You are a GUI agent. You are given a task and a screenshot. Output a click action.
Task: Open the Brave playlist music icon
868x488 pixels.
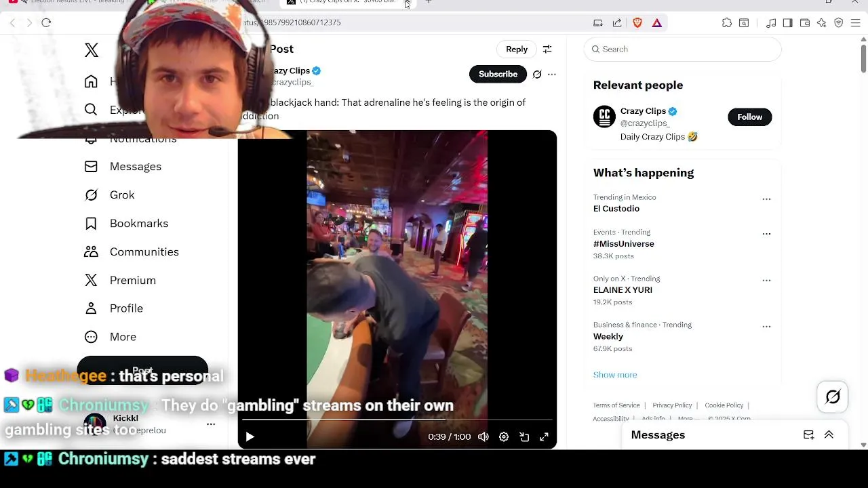(x=771, y=23)
